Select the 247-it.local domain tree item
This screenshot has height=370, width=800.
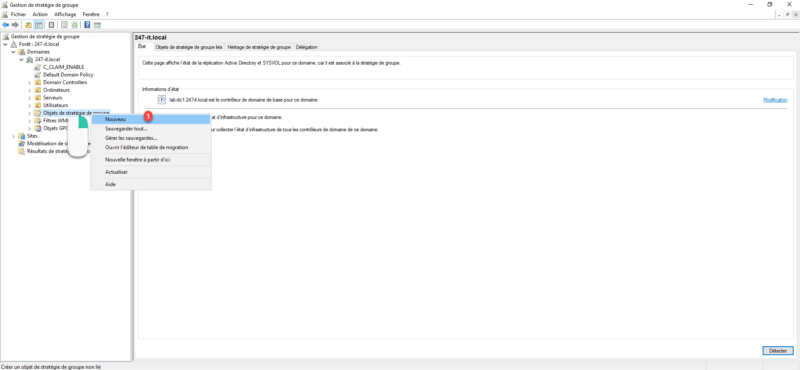pyautogui.click(x=47, y=59)
